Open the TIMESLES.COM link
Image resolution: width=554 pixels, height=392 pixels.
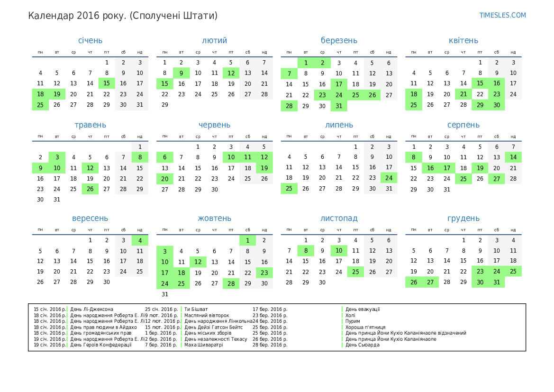(502, 15)
